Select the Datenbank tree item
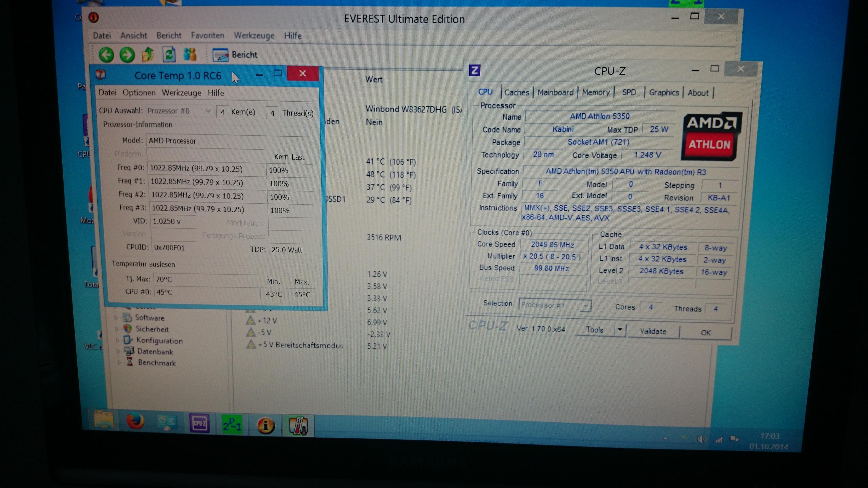The width and height of the screenshot is (868, 488). [155, 352]
